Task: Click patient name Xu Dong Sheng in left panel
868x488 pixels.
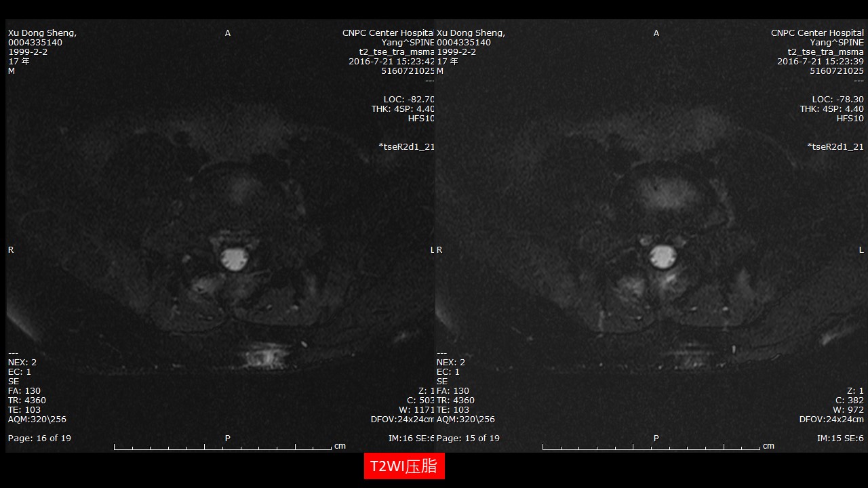Action: pyautogui.click(x=42, y=33)
